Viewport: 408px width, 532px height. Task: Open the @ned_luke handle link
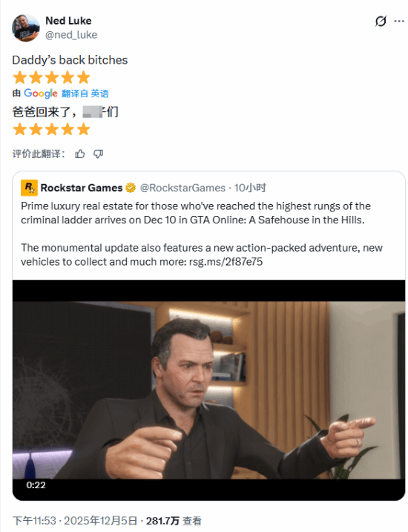[x=71, y=35]
